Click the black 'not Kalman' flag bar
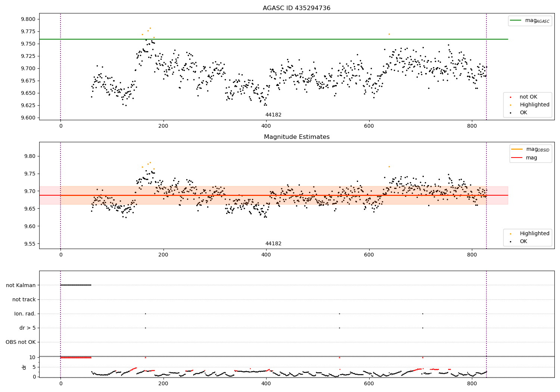The height and width of the screenshot is (392, 560). pyautogui.click(x=76, y=285)
